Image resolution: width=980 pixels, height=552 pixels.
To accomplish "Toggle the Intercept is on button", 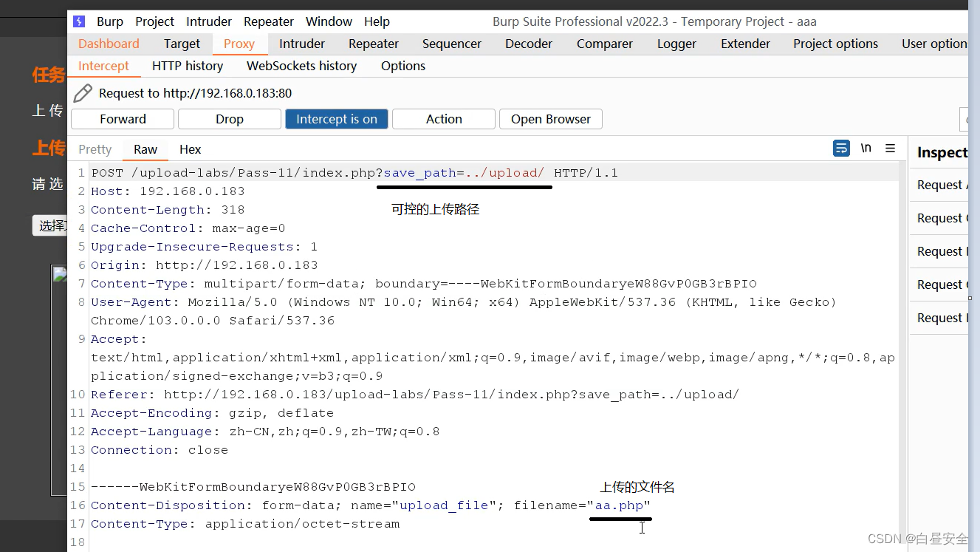I will 337,119.
